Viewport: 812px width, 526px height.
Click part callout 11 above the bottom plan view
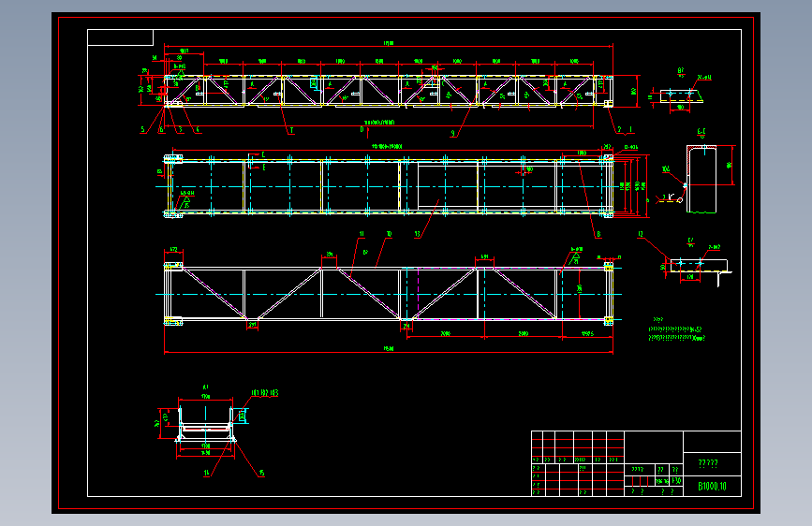click(362, 234)
